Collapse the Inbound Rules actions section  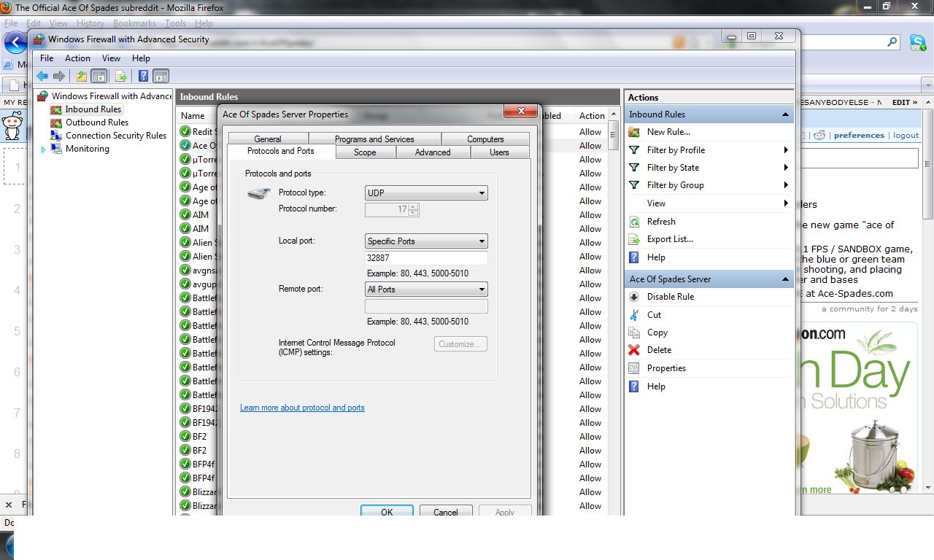pos(785,114)
